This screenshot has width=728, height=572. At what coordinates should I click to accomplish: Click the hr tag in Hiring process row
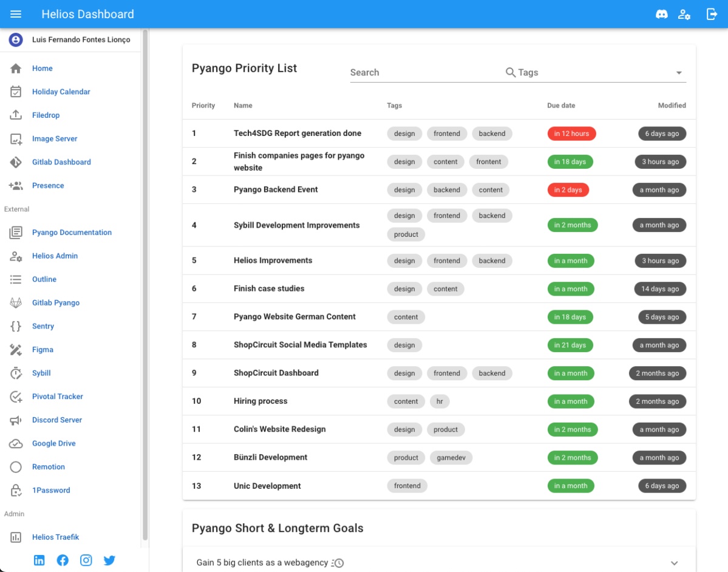[439, 401]
